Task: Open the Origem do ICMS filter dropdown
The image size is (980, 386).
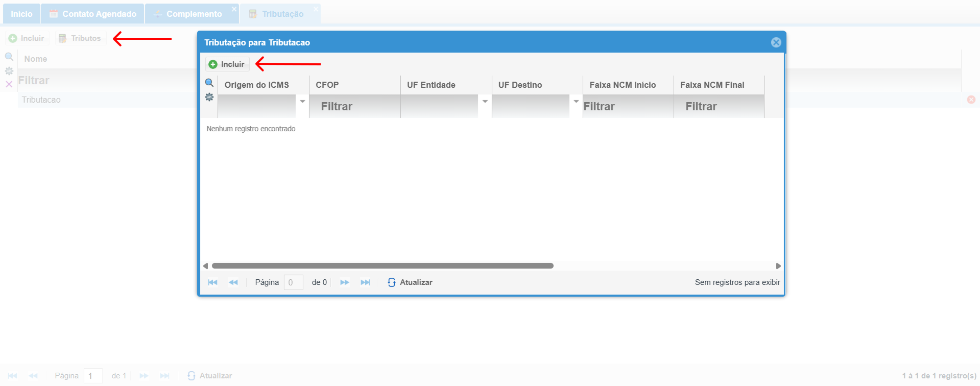Action: [302, 102]
